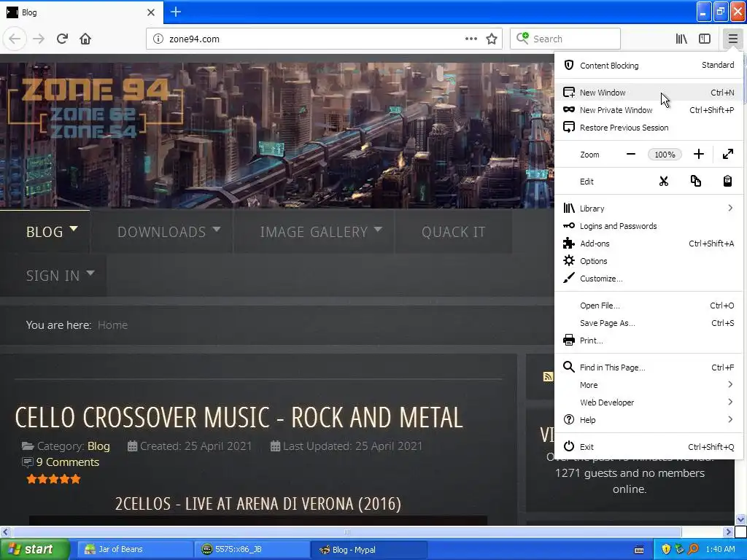Reload the current page
The image size is (747, 560).
pyautogui.click(x=62, y=39)
